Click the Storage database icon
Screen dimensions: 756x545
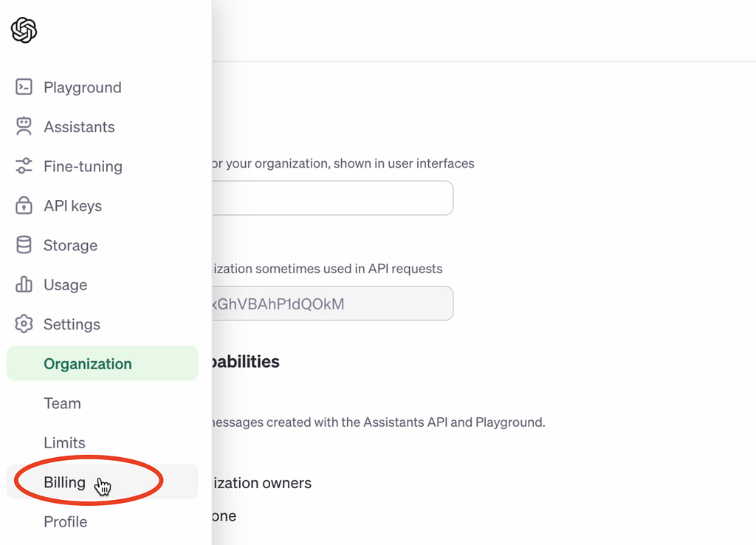tap(24, 245)
